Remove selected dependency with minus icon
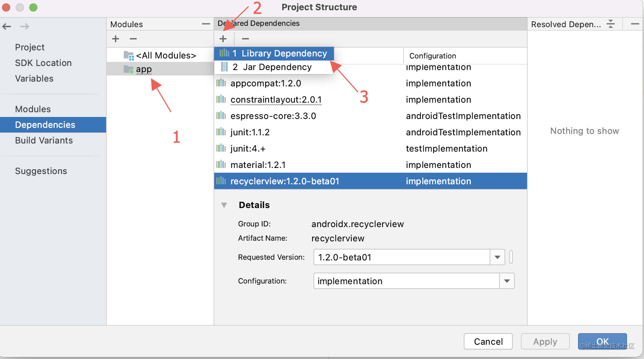The height and width of the screenshot is (359, 644). coord(245,39)
